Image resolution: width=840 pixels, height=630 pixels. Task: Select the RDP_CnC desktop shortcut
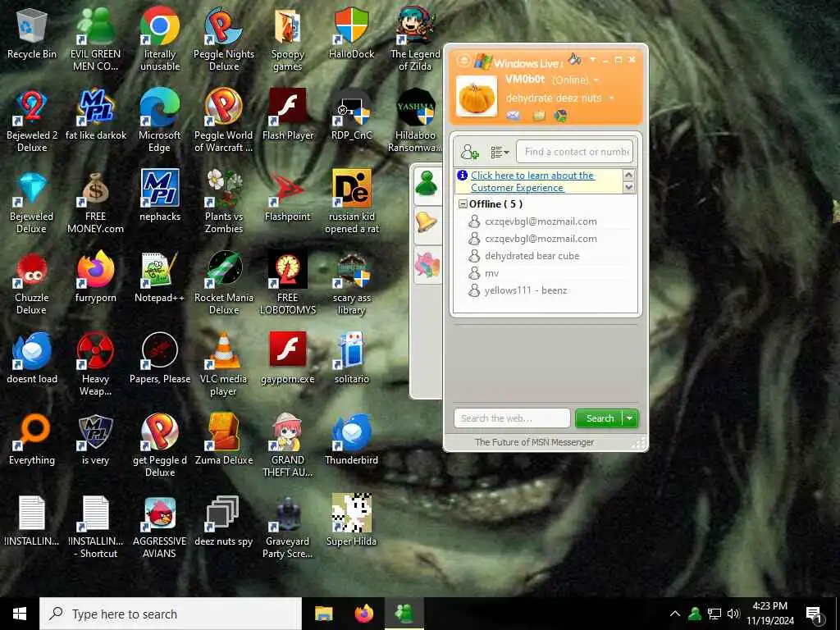pyautogui.click(x=351, y=115)
